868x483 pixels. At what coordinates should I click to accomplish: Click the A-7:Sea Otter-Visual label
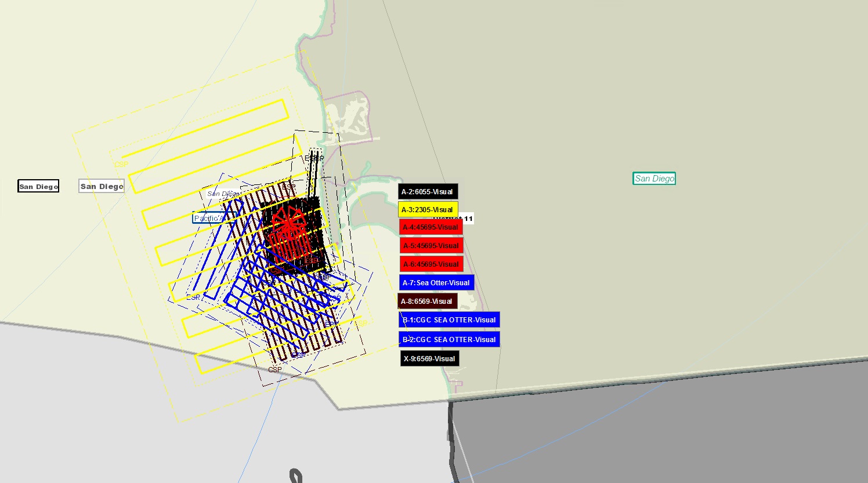(x=436, y=282)
